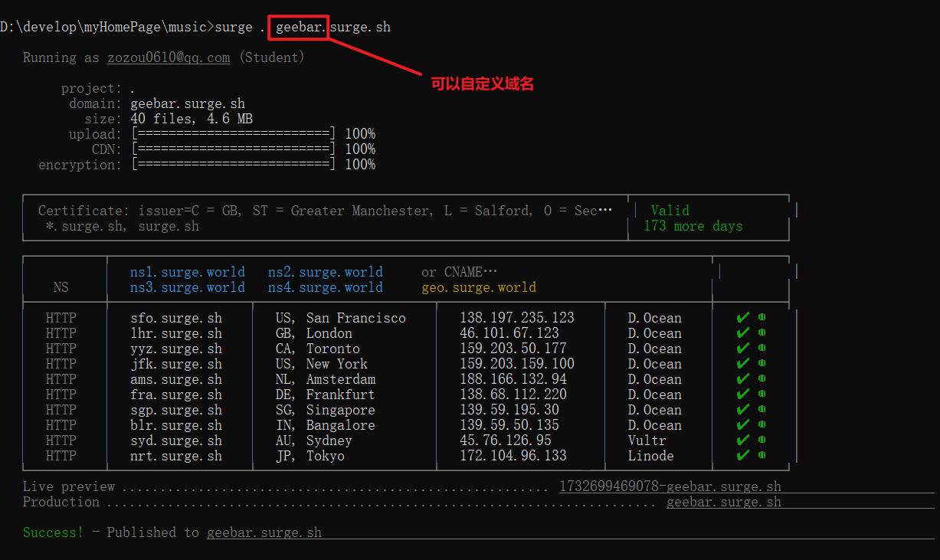Image resolution: width=940 pixels, height=560 pixels.
Task: Click the DE, Frankfurt location
Action: [x=326, y=395]
